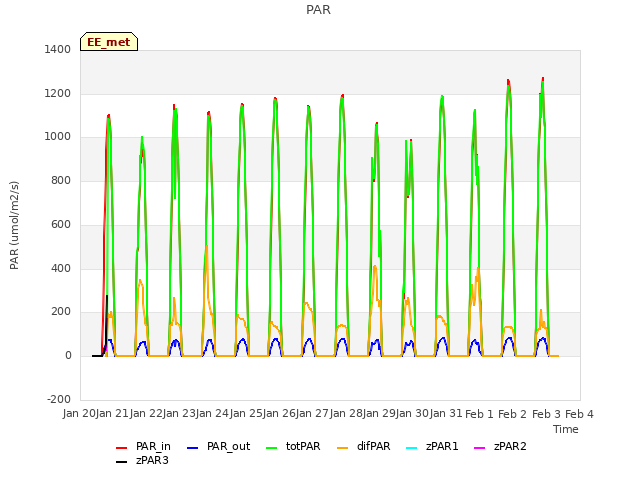Click the Feb 1 x-axis tick label

pos(480,414)
